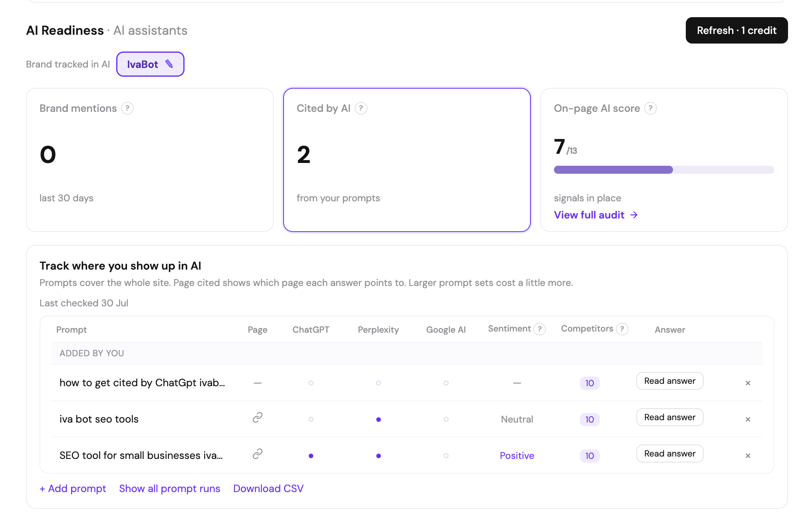Click the Refresh 1 credit button
The height and width of the screenshot is (532, 810).
click(737, 30)
